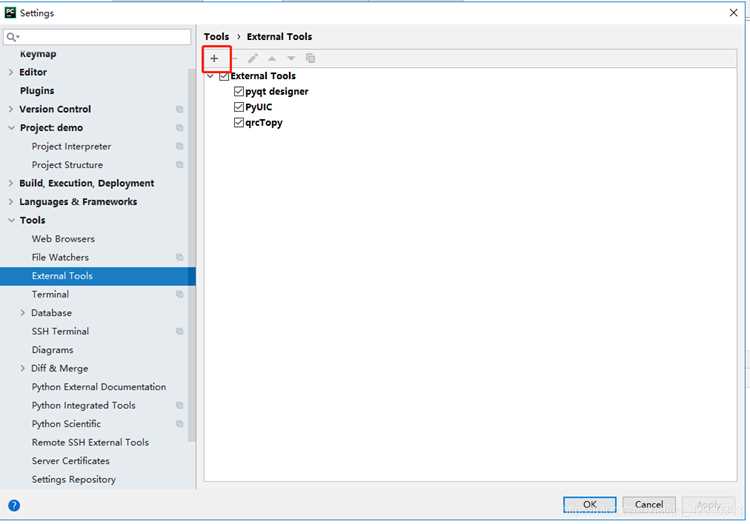Expand the Database subsection

tap(22, 313)
